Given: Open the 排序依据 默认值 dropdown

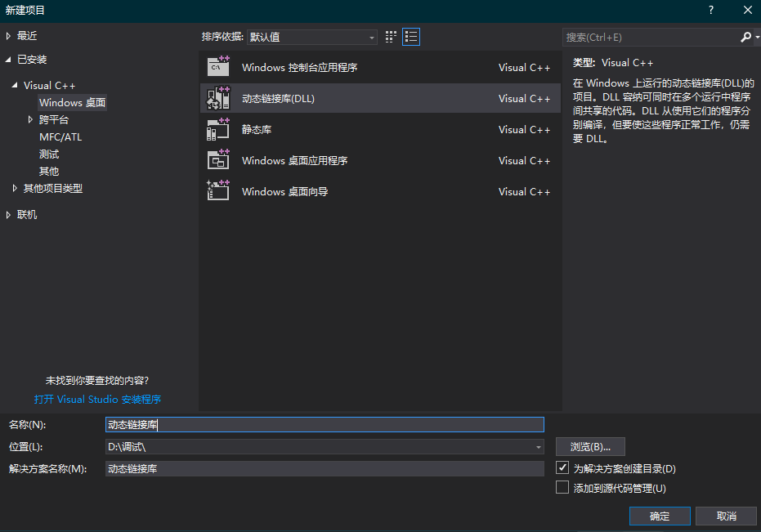Looking at the screenshot, I should point(312,37).
